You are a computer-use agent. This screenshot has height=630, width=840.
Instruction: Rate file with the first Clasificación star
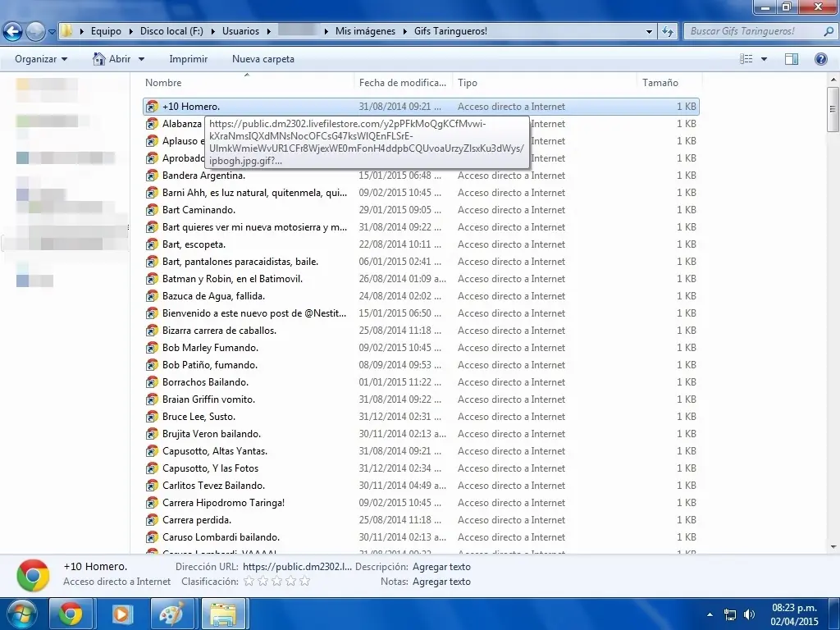(249, 582)
